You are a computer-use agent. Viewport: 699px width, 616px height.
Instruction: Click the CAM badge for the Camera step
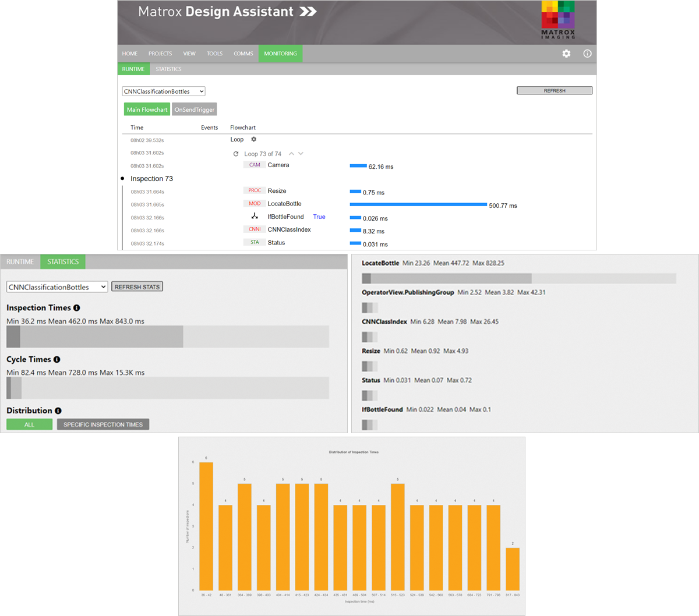255,165
